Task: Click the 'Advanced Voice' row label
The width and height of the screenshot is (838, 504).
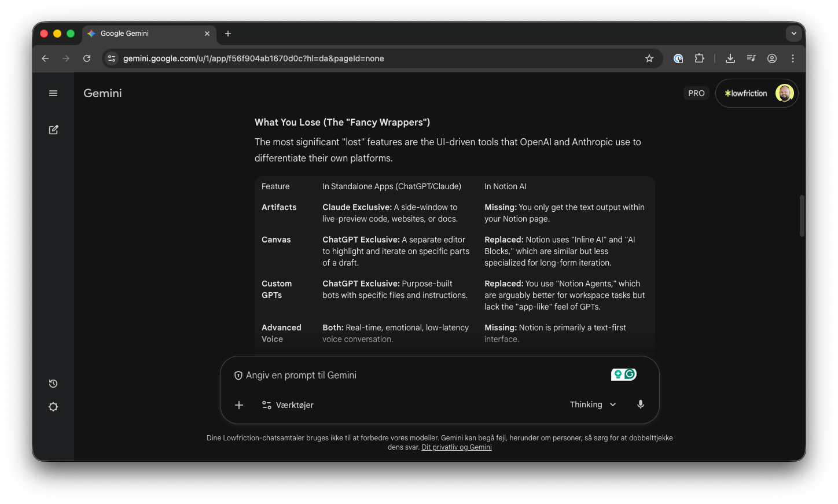Action: (x=281, y=333)
